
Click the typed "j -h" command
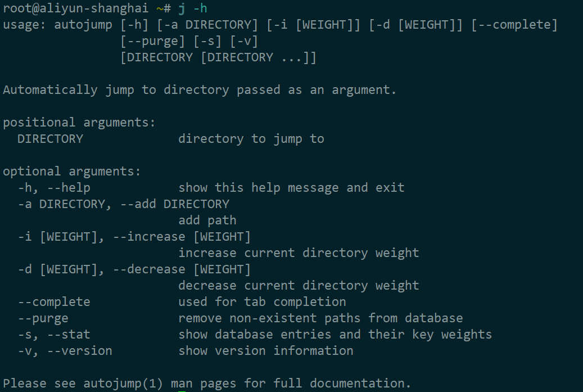pyautogui.click(x=193, y=9)
